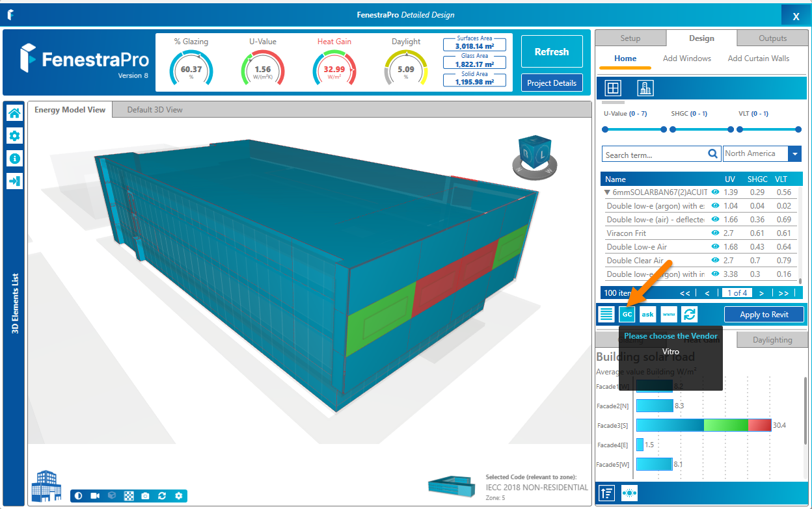The image size is (812, 509).
Task: Sort the glazing list by UV header
Action: (730, 179)
